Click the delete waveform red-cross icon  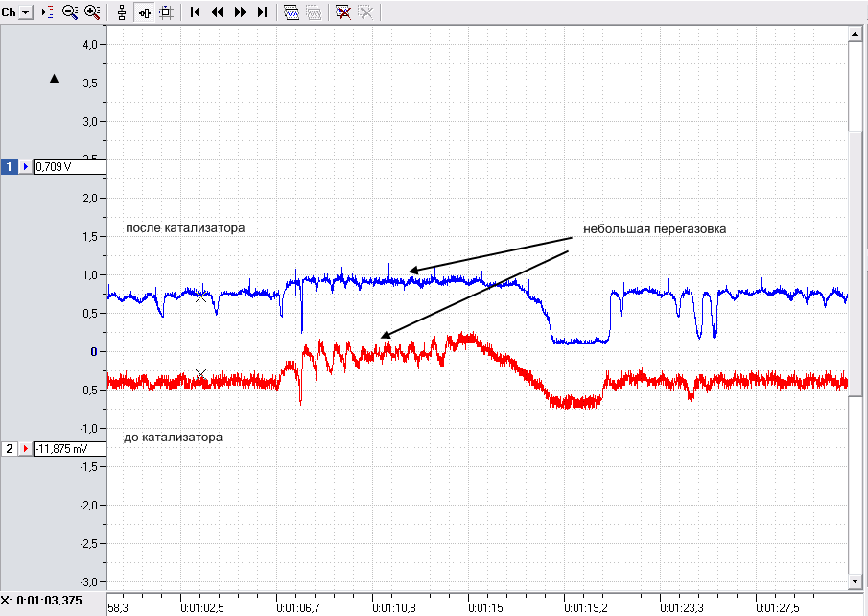(343, 12)
